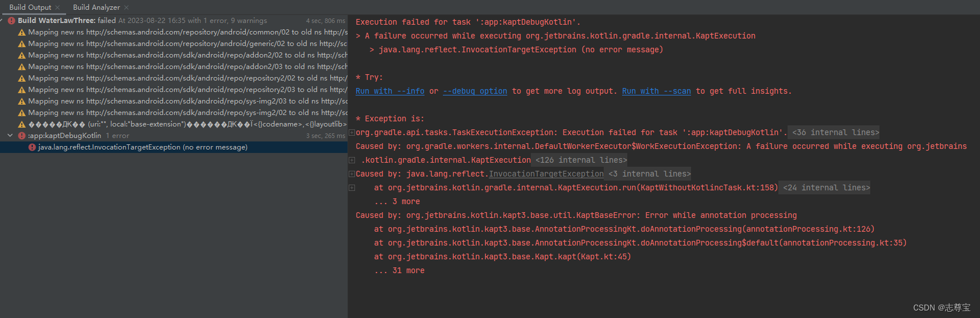Click the error icon of InvocationTargetException row
Image resolution: width=980 pixels, height=318 pixels.
[x=32, y=147]
